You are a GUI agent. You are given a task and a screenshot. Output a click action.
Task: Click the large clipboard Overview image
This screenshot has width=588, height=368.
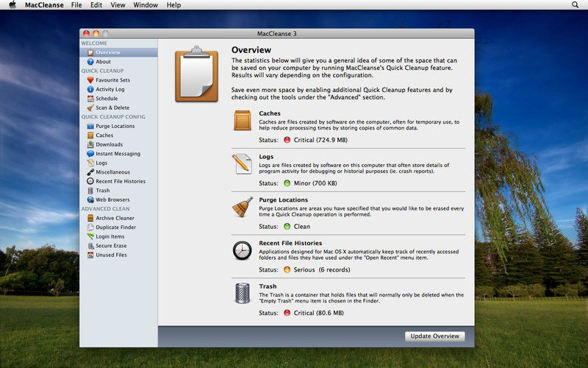click(196, 74)
